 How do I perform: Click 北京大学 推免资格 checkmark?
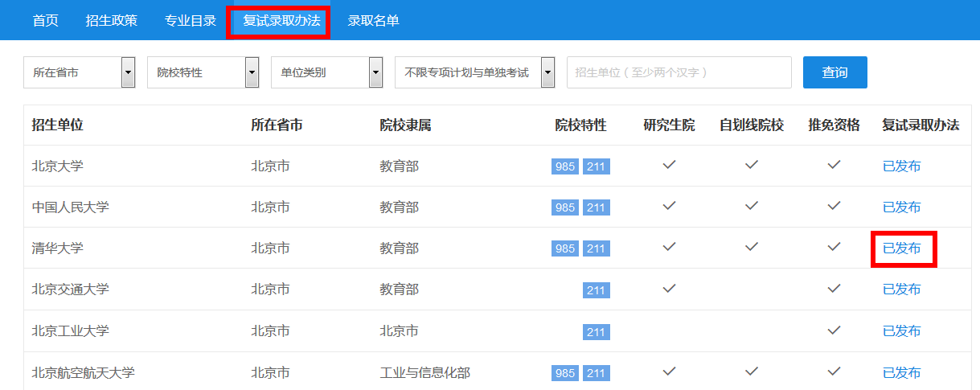click(834, 165)
